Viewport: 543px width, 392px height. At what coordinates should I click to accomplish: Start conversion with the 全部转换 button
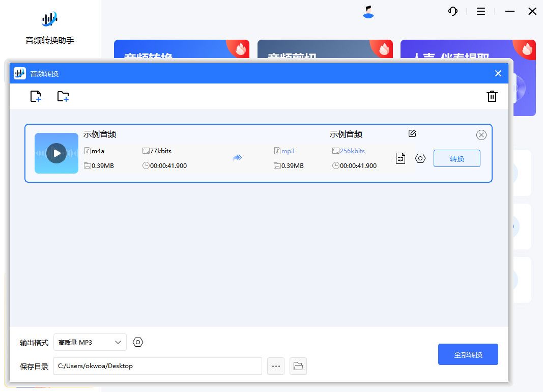468,354
